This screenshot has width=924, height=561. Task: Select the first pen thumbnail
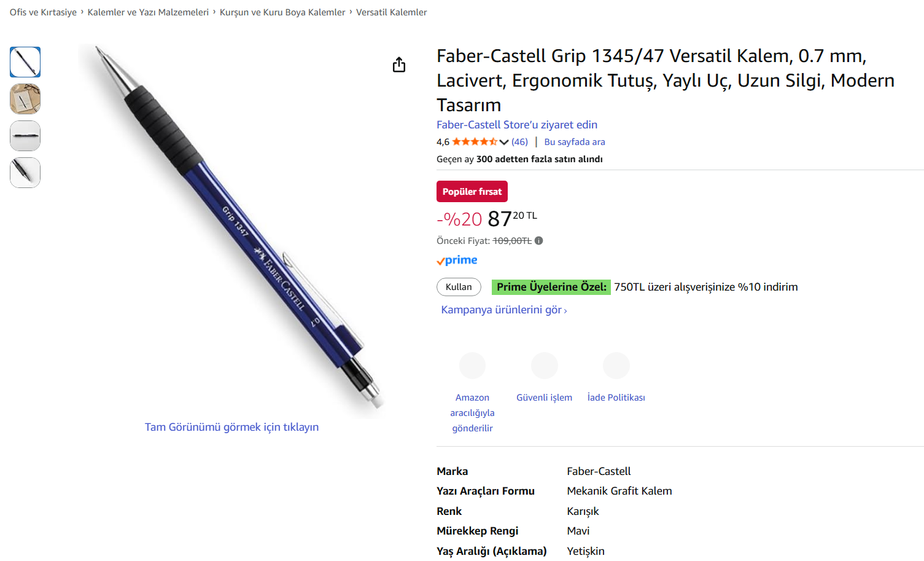click(25, 62)
